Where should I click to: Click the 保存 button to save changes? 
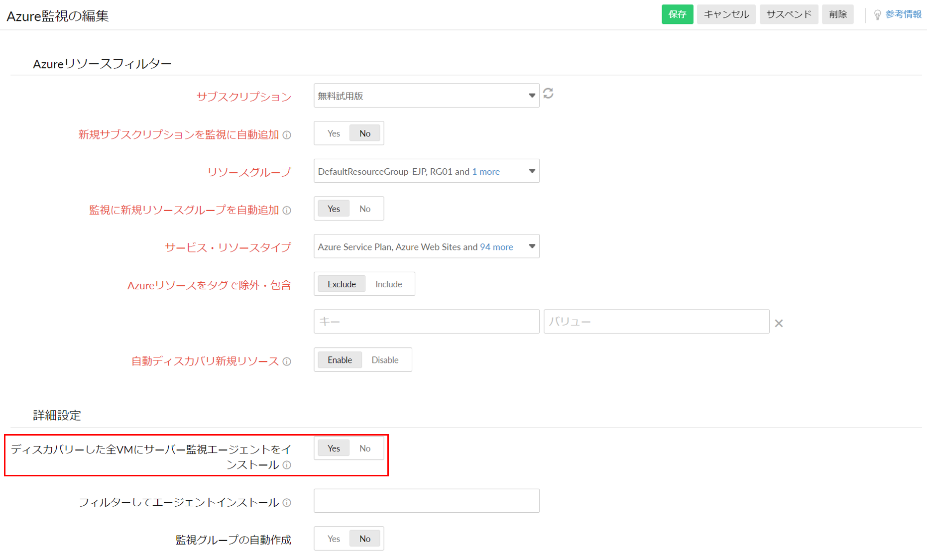pos(677,14)
